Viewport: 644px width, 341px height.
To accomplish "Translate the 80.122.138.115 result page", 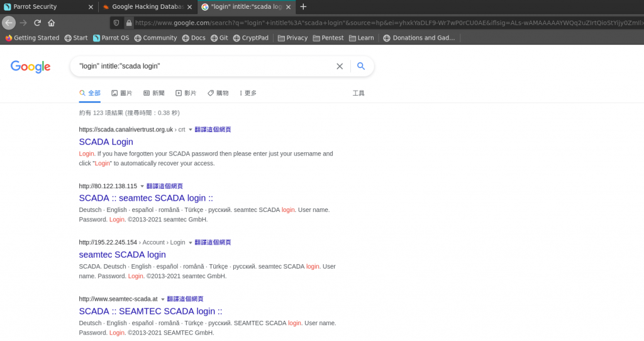I will pyautogui.click(x=165, y=186).
